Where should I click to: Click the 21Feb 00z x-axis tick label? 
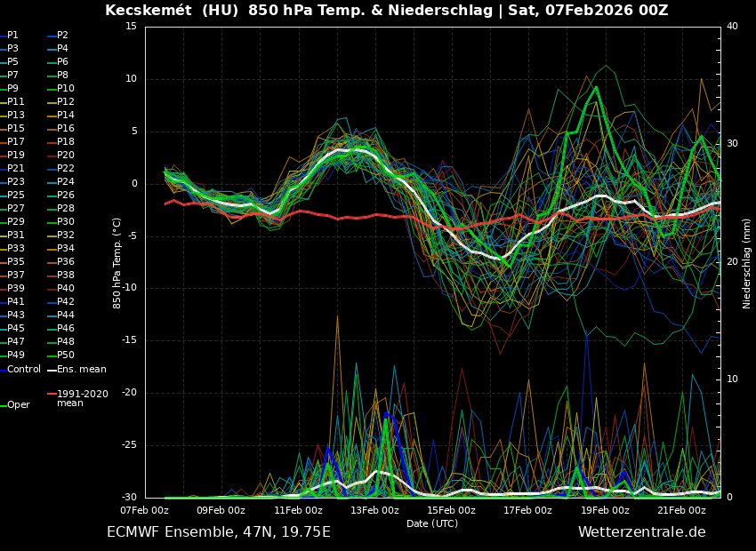click(x=682, y=511)
